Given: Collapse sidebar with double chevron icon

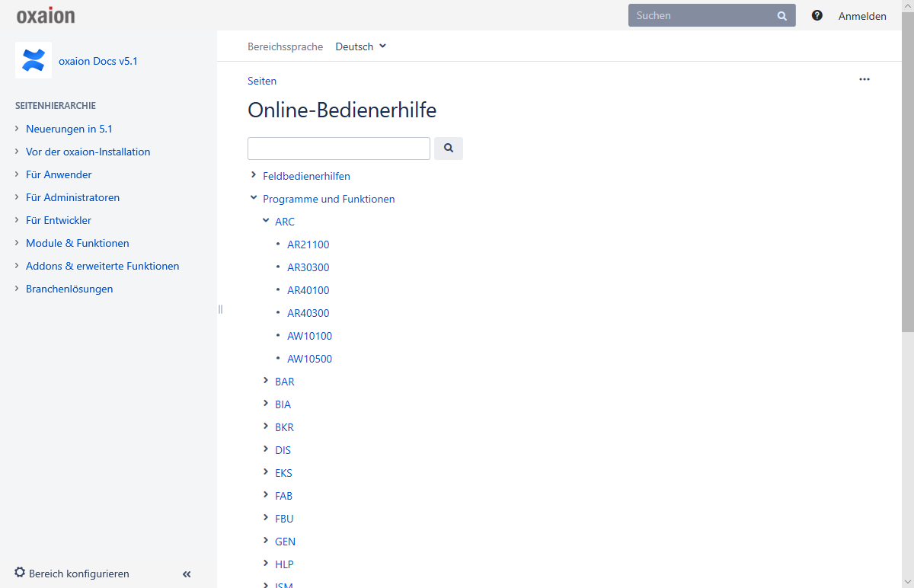Looking at the screenshot, I should point(187,574).
